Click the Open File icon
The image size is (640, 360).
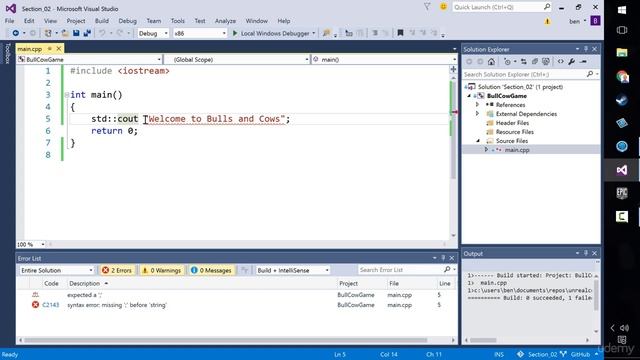click(x=65, y=33)
